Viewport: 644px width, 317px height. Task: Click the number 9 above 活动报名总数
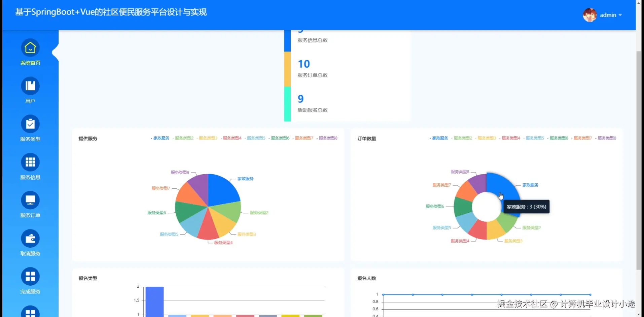click(x=301, y=99)
